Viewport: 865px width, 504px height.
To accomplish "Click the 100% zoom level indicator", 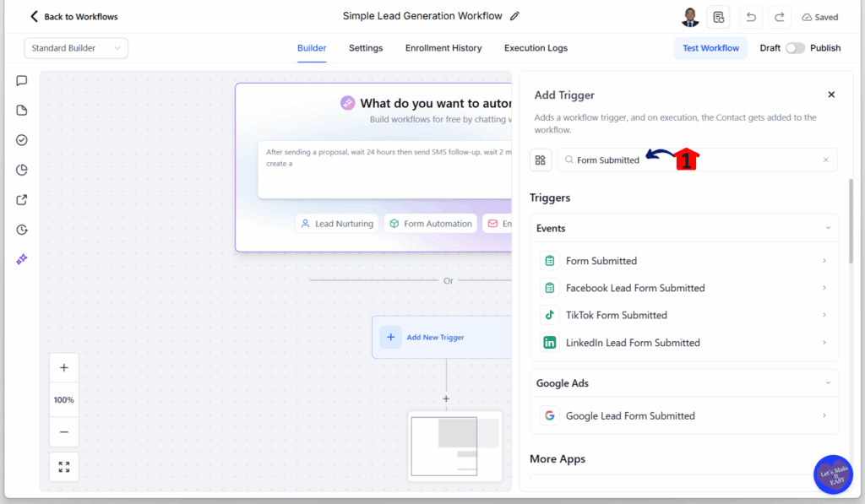I will [x=63, y=399].
